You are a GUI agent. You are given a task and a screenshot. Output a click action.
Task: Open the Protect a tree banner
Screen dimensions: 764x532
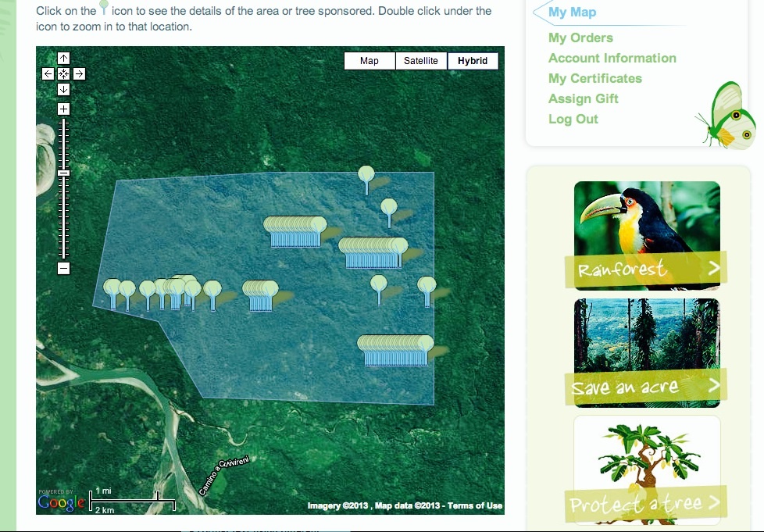point(646,504)
